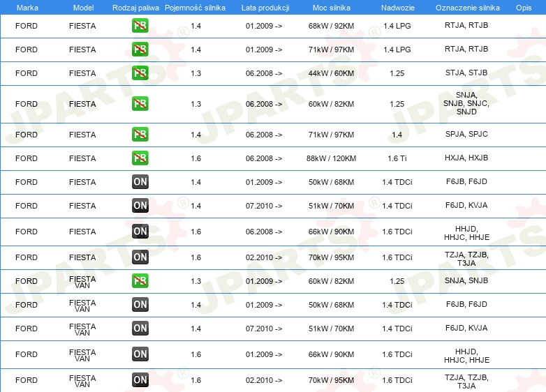The width and height of the screenshot is (546, 392).
Task: Click body cell 1.6 Ti
Action: [x=397, y=158]
